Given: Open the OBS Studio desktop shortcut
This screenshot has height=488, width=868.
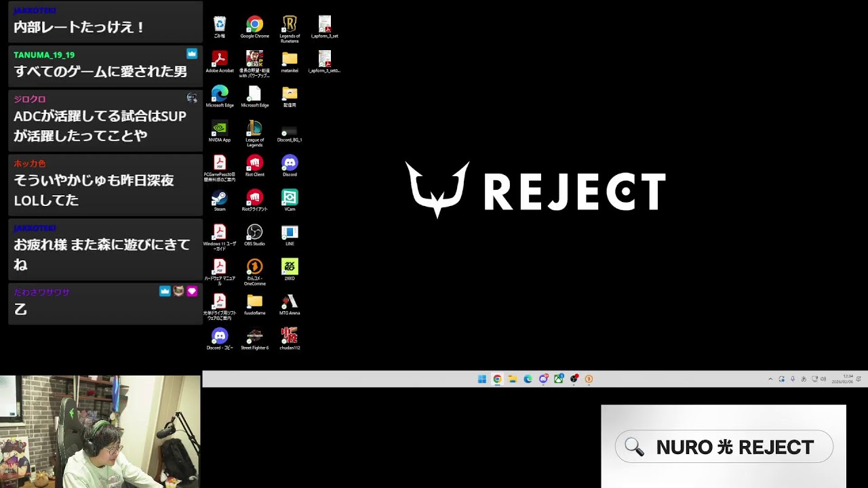Looking at the screenshot, I should [x=255, y=235].
